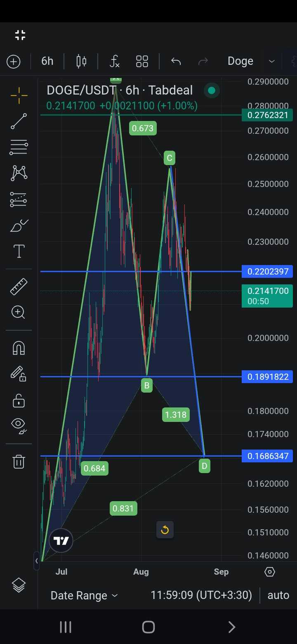
Task: Open the indicators fx menu
Action: 114,62
